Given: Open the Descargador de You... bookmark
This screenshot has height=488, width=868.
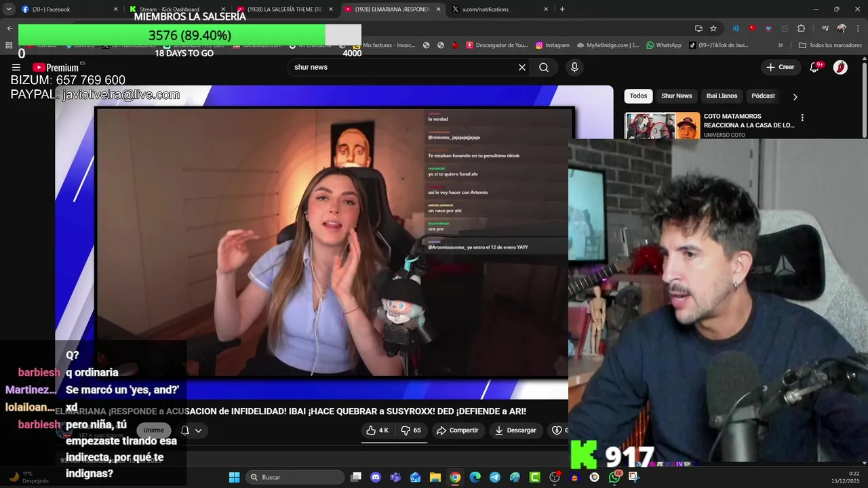Looking at the screenshot, I should click(497, 45).
